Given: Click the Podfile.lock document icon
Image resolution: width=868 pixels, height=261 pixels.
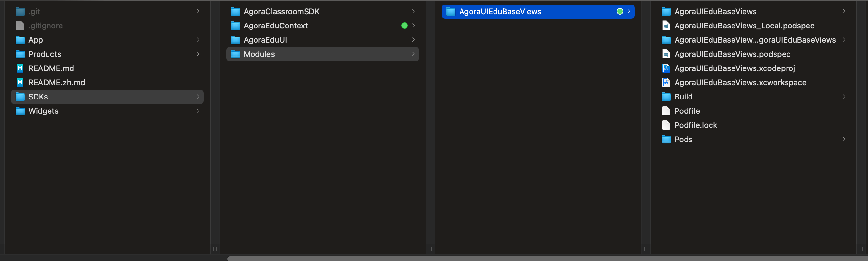Looking at the screenshot, I should [666, 125].
